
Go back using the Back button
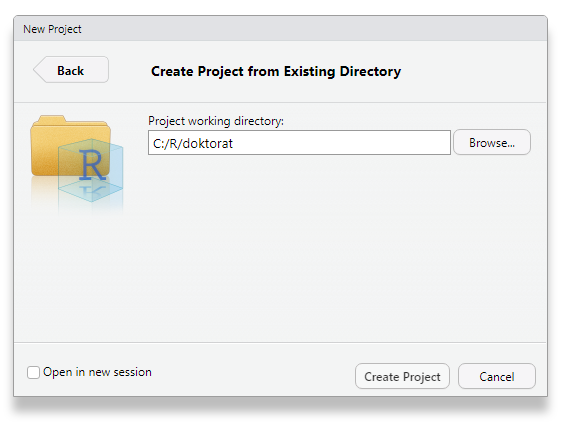coord(71,70)
